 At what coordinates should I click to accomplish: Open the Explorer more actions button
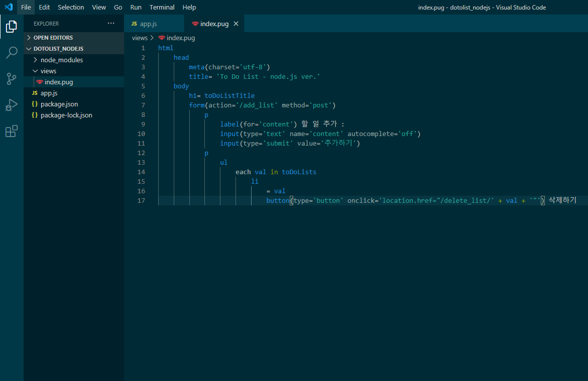(110, 23)
